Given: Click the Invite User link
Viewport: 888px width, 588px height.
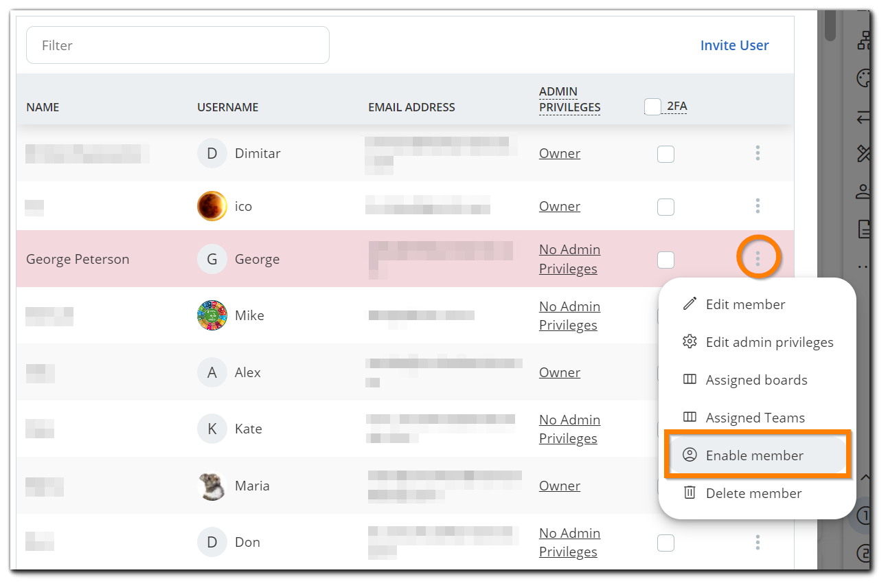Looking at the screenshot, I should tap(734, 45).
